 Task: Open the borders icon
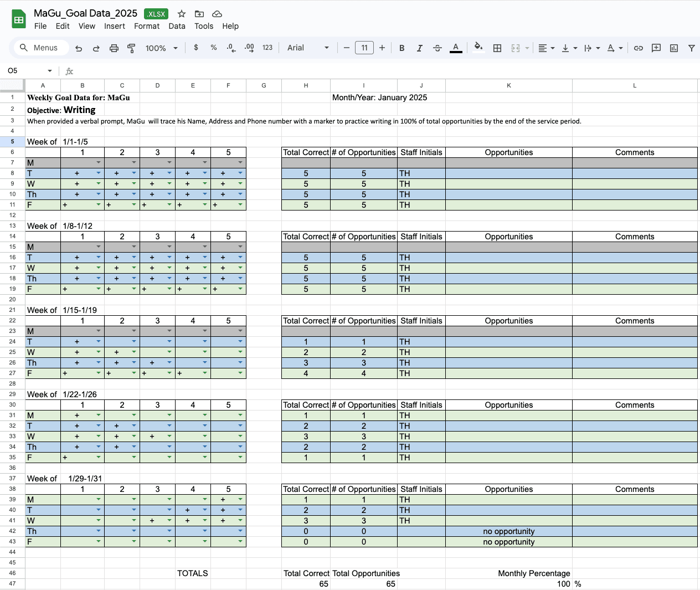coord(497,48)
